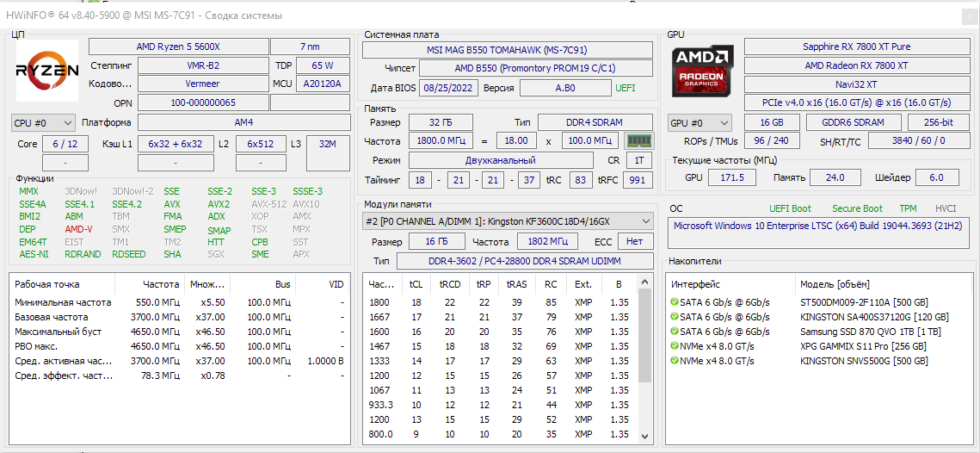Click the red AMD-V feature label

(78, 229)
